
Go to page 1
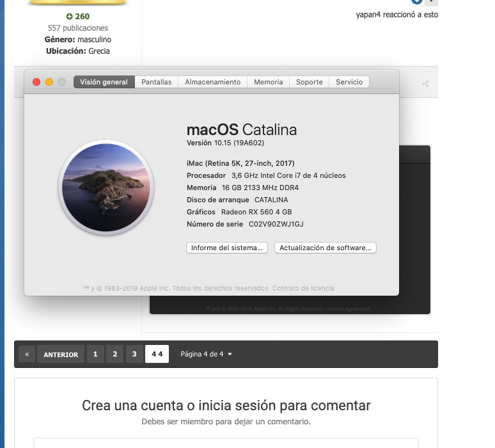95,354
